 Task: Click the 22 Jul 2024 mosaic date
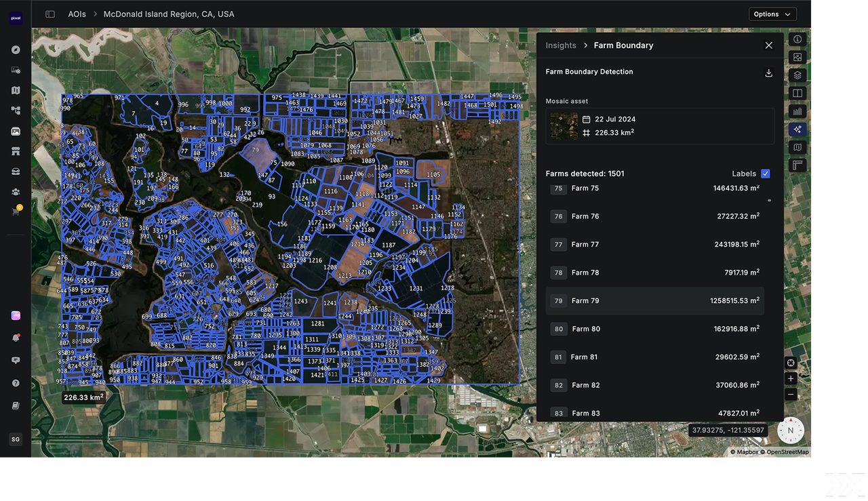(615, 119)
